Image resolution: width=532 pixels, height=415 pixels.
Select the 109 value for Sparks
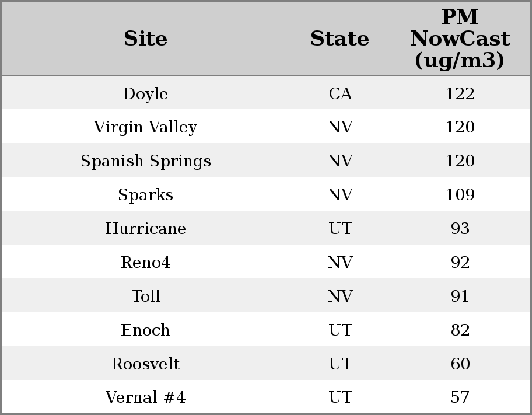point(460,195)
